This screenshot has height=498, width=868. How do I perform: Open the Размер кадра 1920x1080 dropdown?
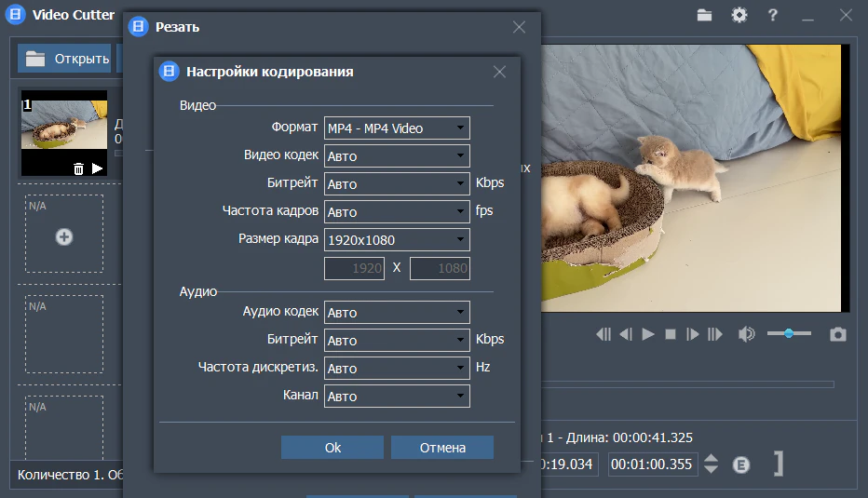[x=397, y=239]
